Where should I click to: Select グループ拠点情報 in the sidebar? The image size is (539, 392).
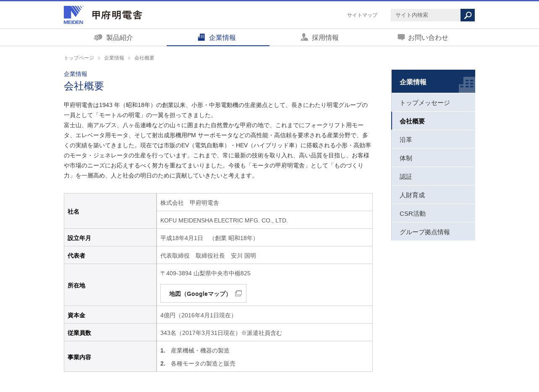pyautogui.click(x=433, y=232)
